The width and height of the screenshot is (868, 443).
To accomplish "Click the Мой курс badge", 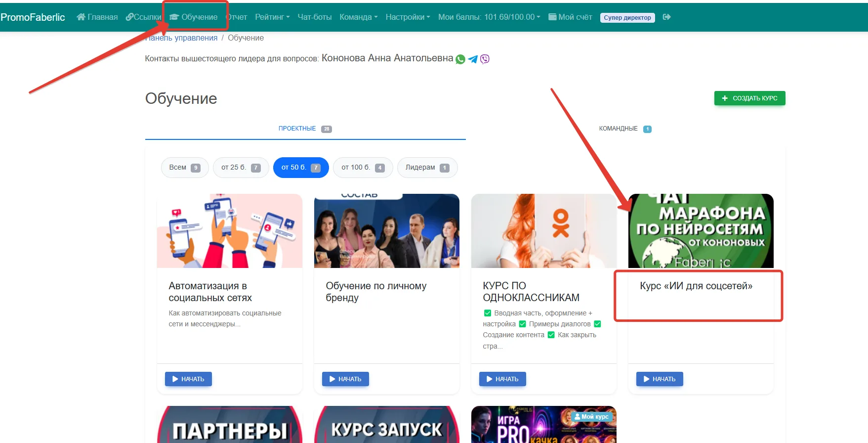I will (591, 417).
